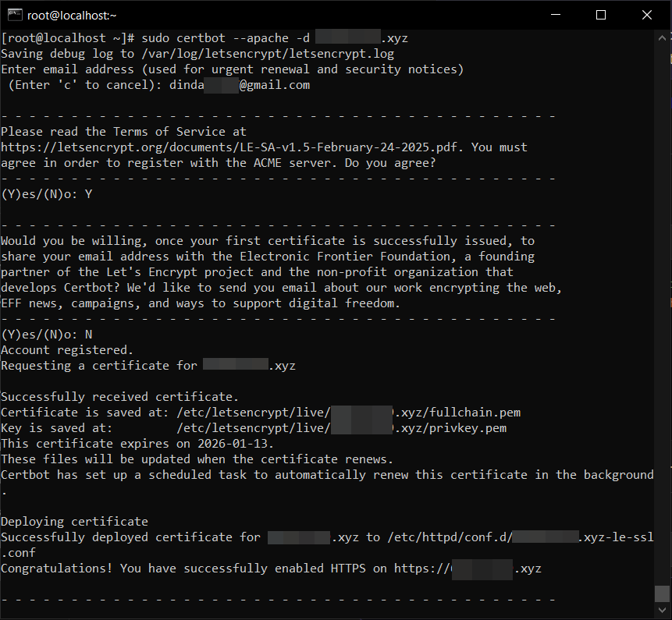Click the minimize button
Viewport: 672px width, 620px height.
pos(556,15)
